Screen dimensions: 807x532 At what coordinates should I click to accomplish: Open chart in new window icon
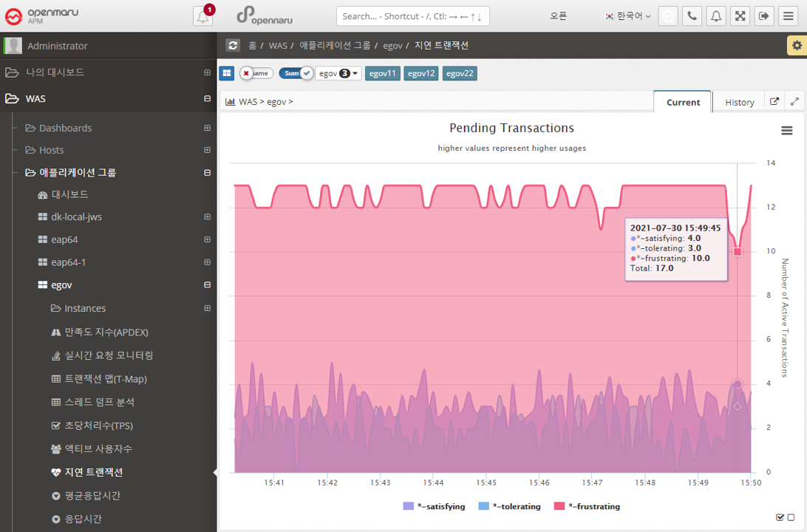pyautogui.click(x=774, y=102)
